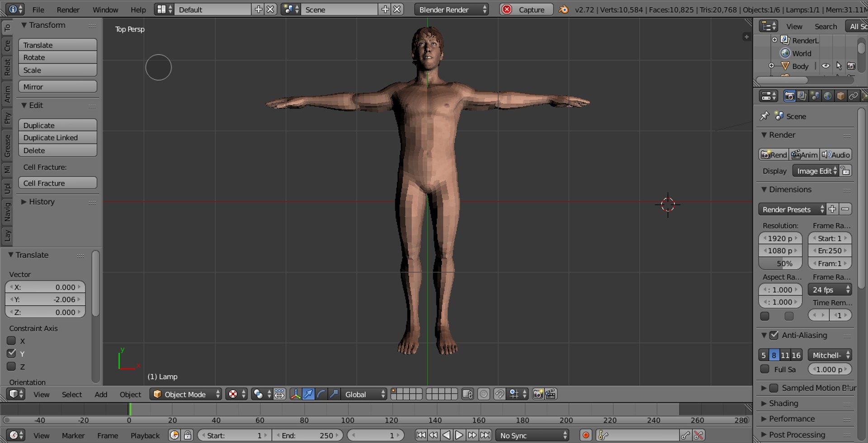The image size is (868, 443).
Task: Toggle Body selectability arrow in outliner
Action: pyautogui.click(x=839, y=66)
